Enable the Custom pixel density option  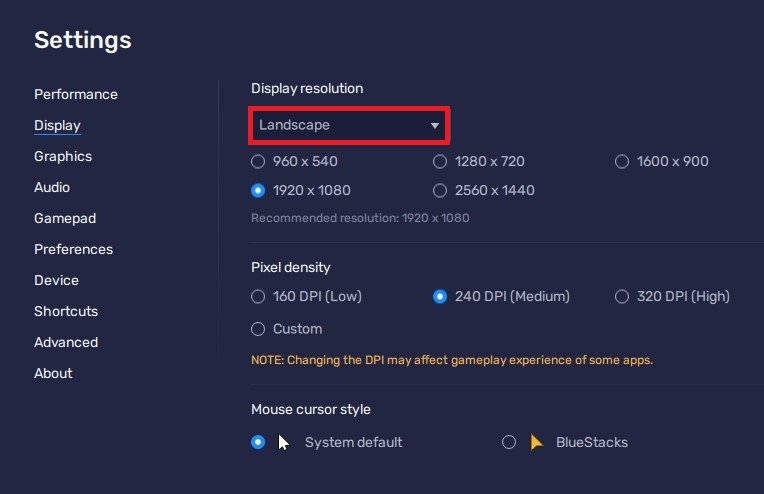pyautogui.click(x=258, y=329)
